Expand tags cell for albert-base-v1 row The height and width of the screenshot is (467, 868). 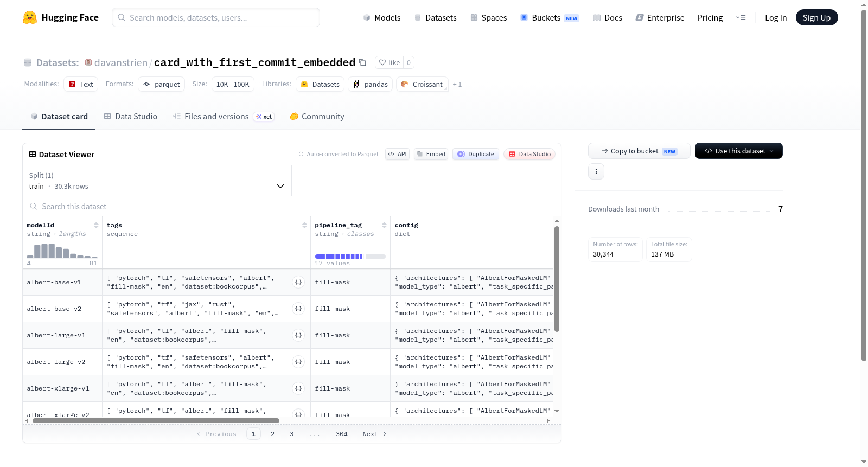[298, 282]
